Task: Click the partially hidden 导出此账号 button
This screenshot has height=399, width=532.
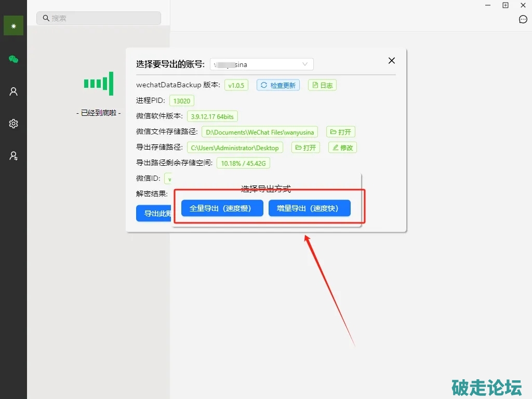Action: [x=154, y=214]
